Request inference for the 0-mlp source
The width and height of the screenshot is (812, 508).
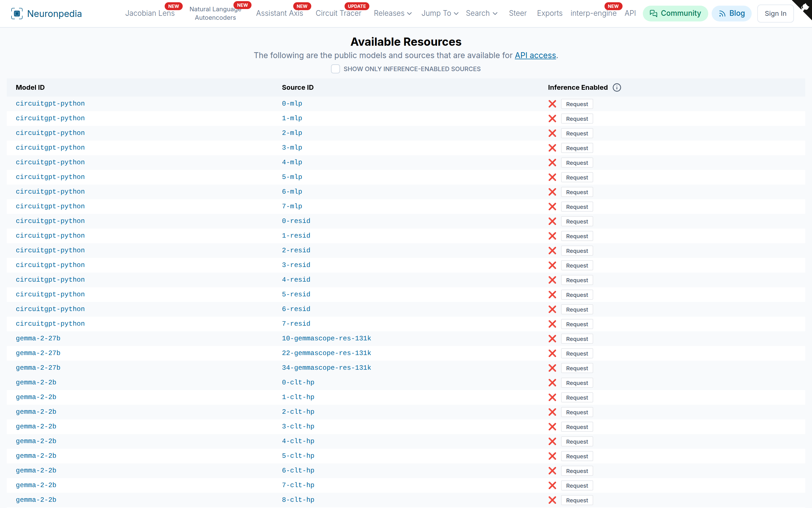(577, 104)
